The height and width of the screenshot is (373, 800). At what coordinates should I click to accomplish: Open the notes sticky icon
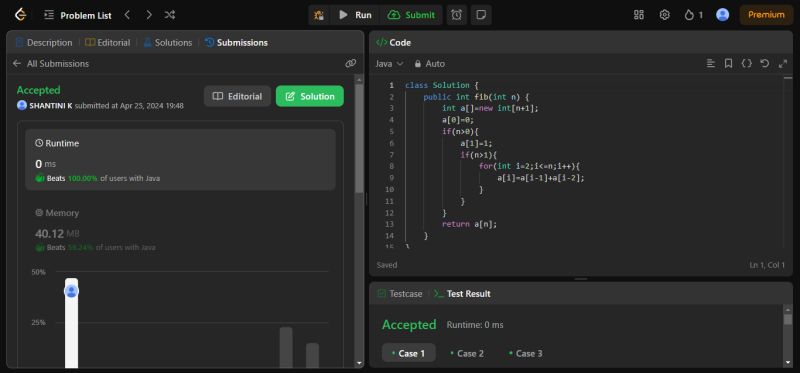point(481,15)
